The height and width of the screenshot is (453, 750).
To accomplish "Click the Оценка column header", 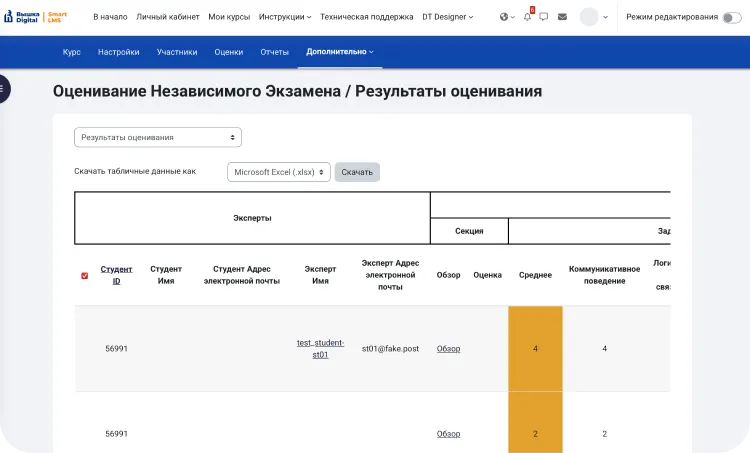I will 487,275.
